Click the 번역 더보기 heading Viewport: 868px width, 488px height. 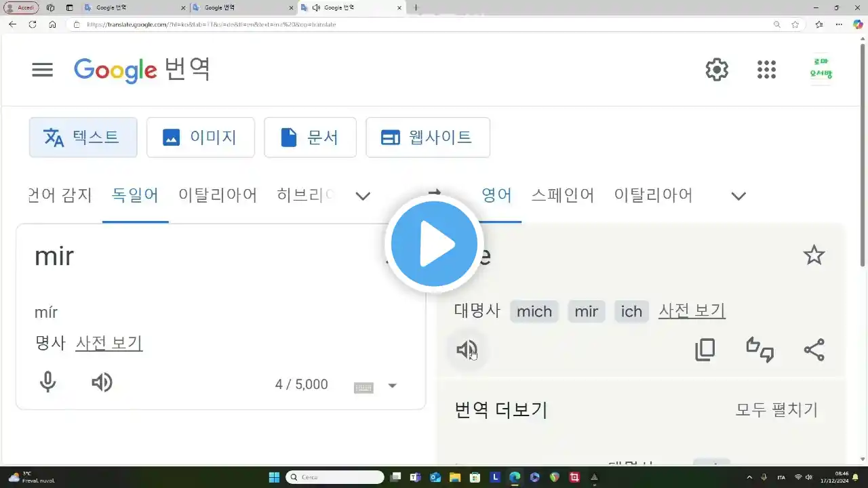(500, 410)
